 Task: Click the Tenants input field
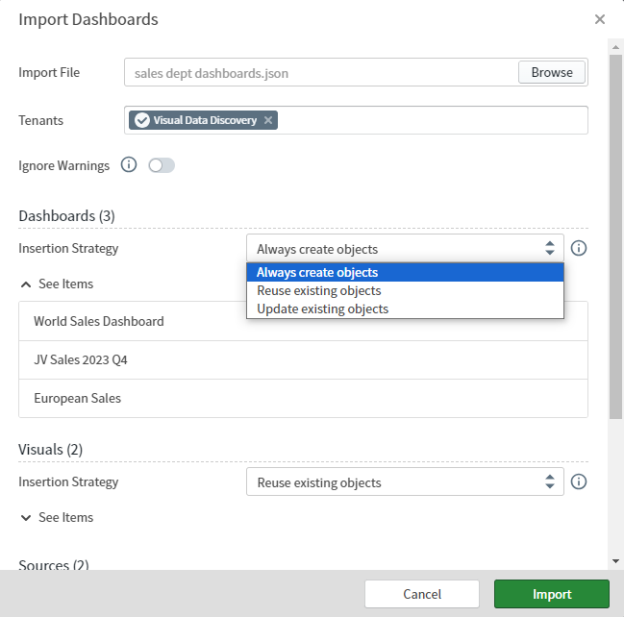click(x=430, y=120)
